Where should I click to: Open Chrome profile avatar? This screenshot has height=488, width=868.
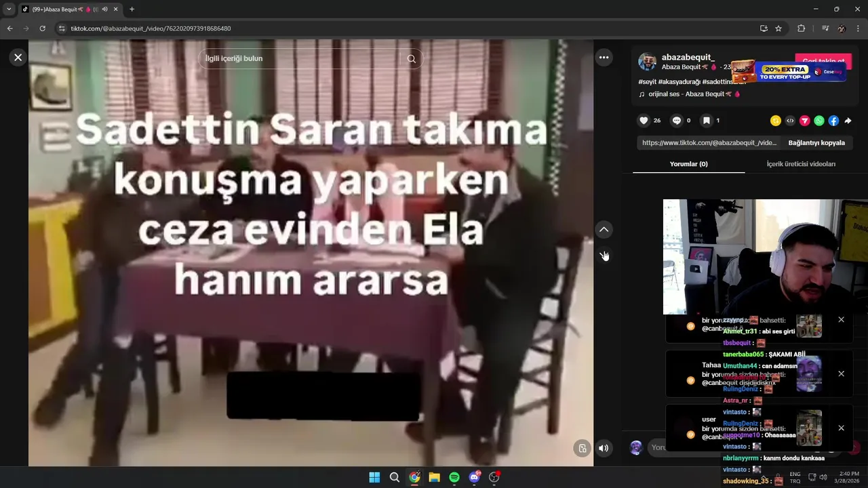point(842,28)
